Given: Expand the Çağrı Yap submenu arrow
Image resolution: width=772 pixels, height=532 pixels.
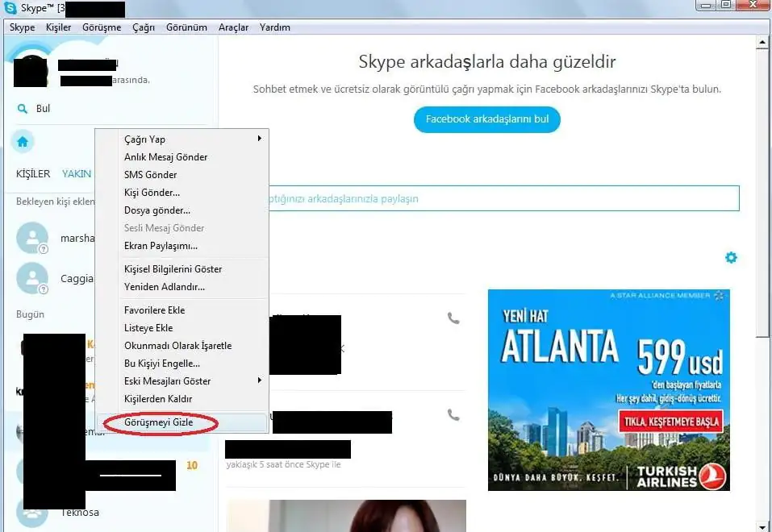Looking at the screenshot, I should (x=260, y=139).
